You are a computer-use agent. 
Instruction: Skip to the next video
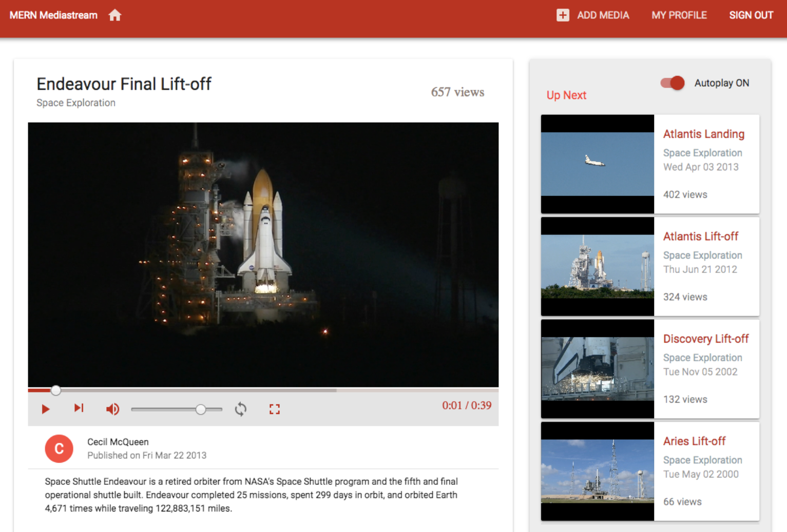[78, 408]
